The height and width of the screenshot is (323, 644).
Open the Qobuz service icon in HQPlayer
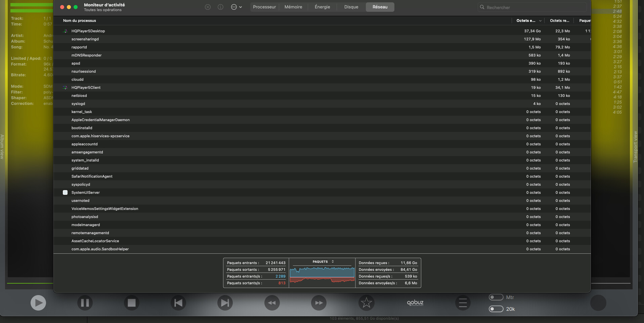coord(415,303)
